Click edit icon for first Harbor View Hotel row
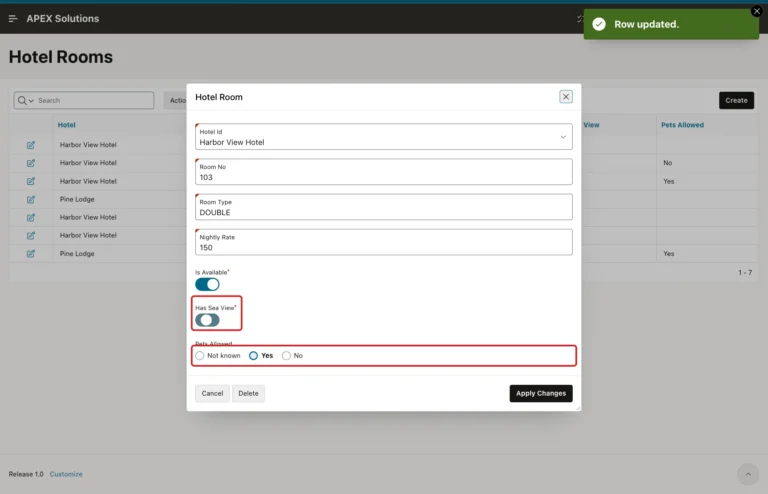 coord(31,145)
